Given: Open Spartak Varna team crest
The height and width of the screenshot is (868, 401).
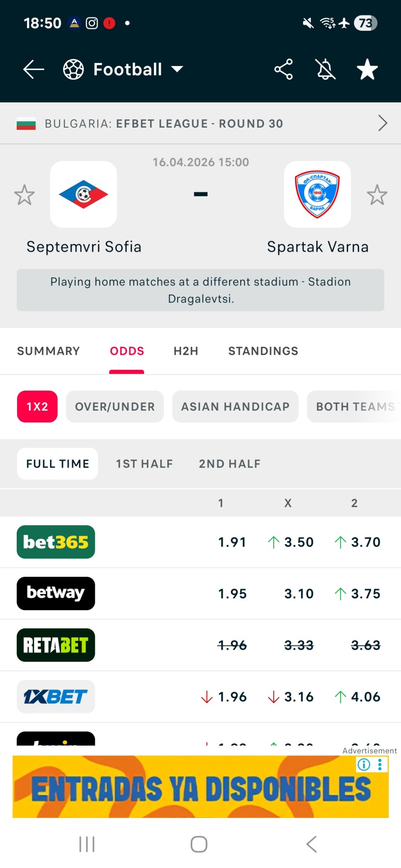Looking at the screenshot, I should click(x=317, y=194).
